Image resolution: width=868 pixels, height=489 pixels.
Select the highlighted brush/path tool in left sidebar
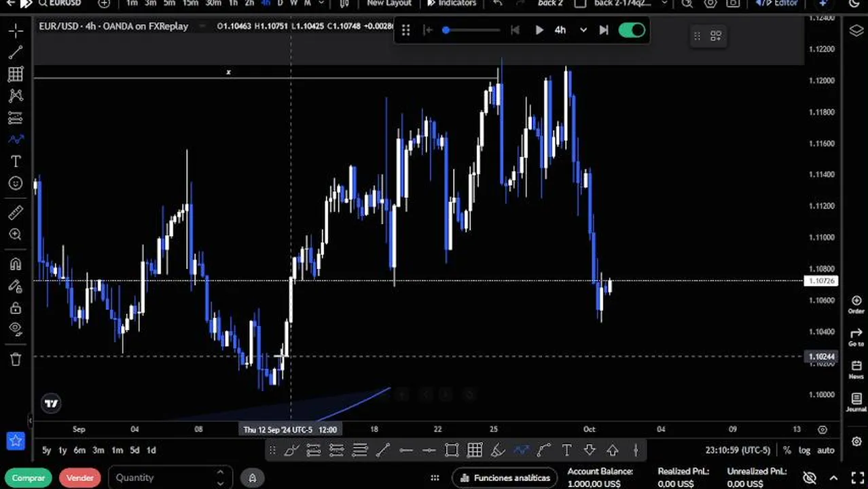[16, 139]
